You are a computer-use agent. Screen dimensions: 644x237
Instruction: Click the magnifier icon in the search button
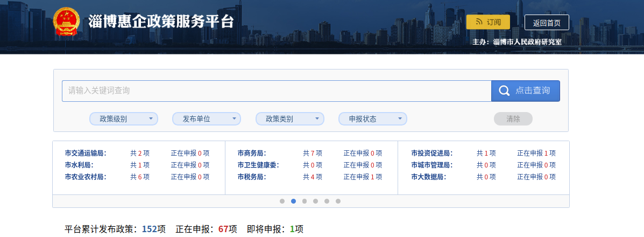pyautogui.click(x=504, y=91)
